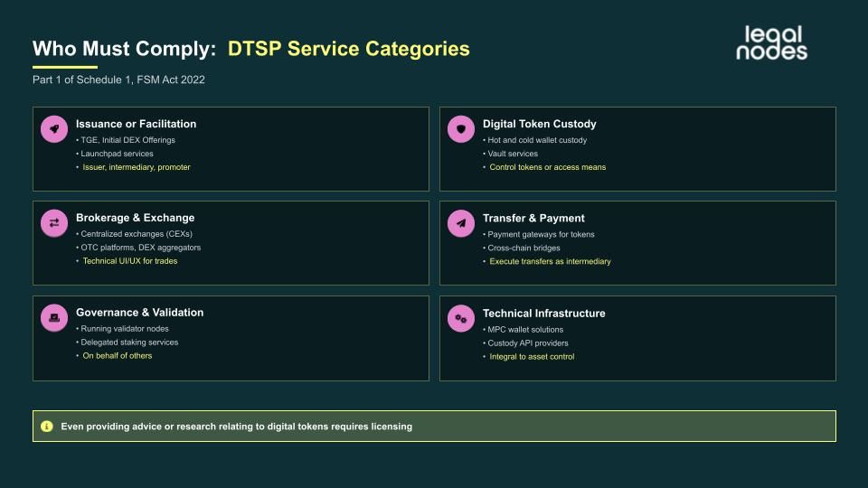Click the 'Cross-chain bridges' bullet
Viewport: 868px width, 488px height.
click(522, 248)
